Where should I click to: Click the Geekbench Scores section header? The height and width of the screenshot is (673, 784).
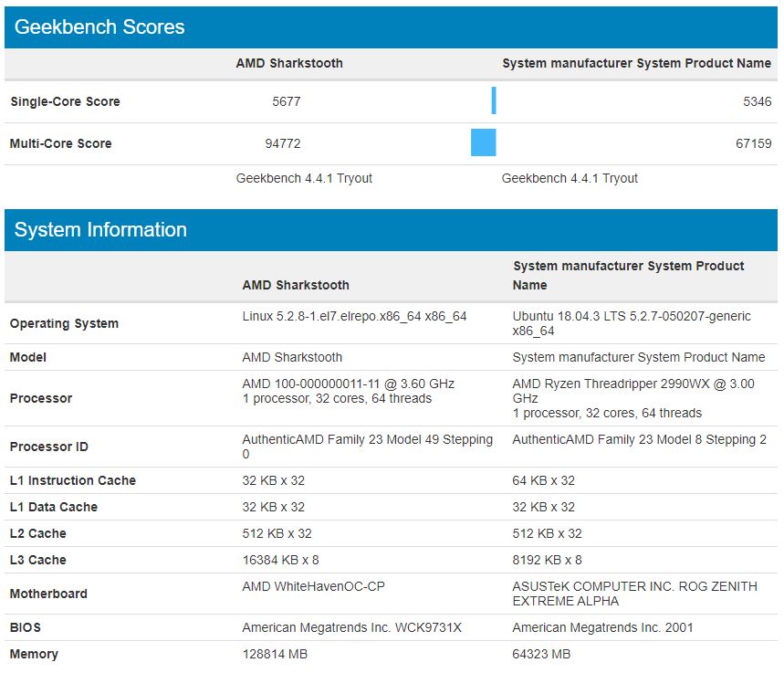point(391,27)
